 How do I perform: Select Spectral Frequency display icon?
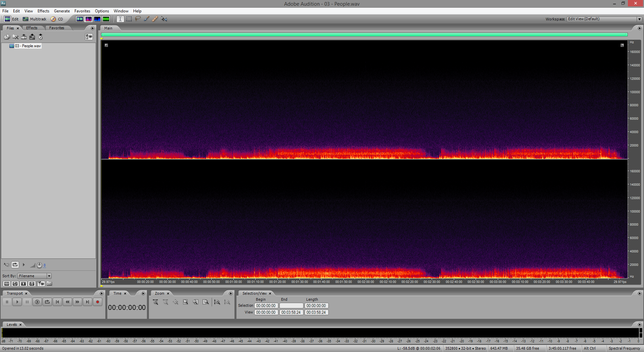coord(88,19)
